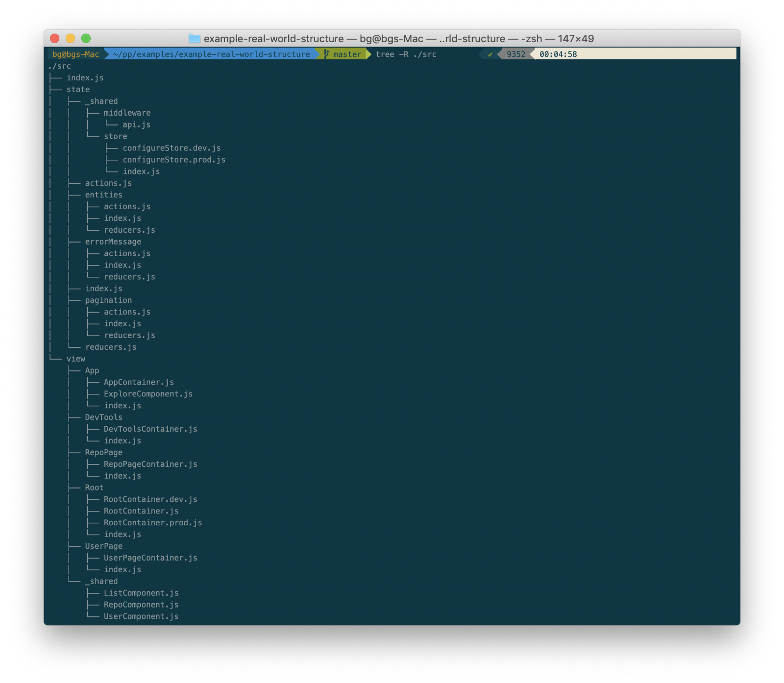This screenshot has height=683, width=784.
Task: Select RepoPageContainer.js in the tree
Action: [151, 464]
